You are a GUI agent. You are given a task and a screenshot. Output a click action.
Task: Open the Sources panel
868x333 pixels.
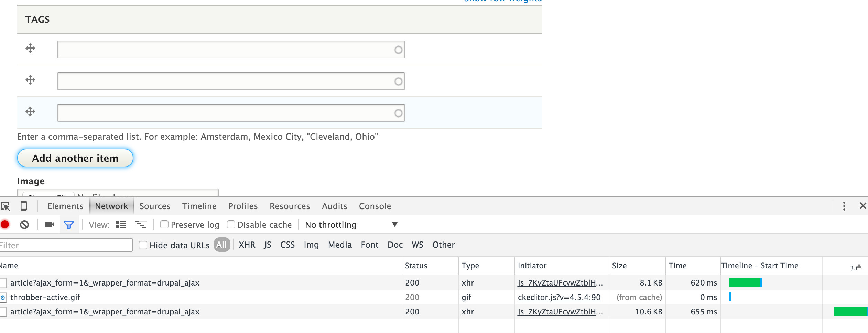point(154,206)
